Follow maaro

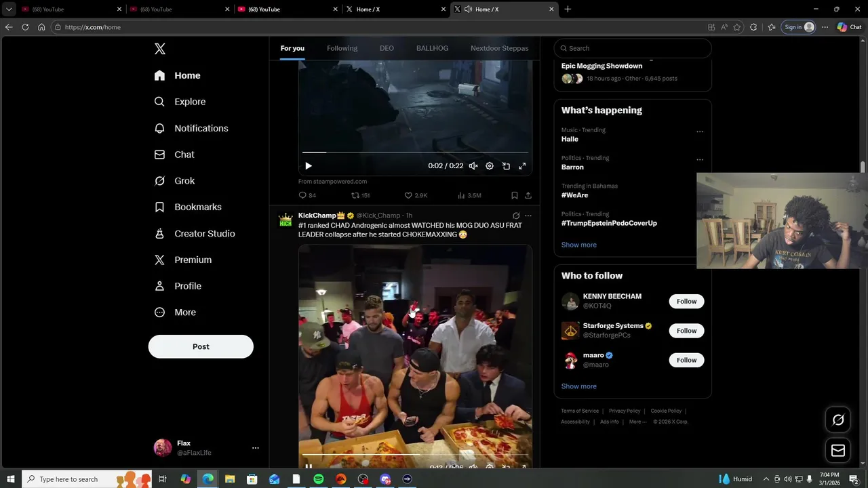click(686, 360)
